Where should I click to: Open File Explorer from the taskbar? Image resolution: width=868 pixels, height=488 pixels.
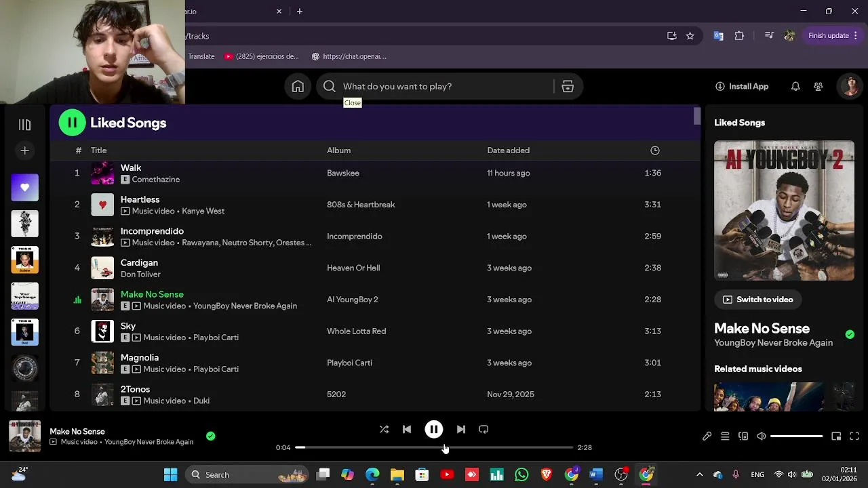tap(397, 474)
